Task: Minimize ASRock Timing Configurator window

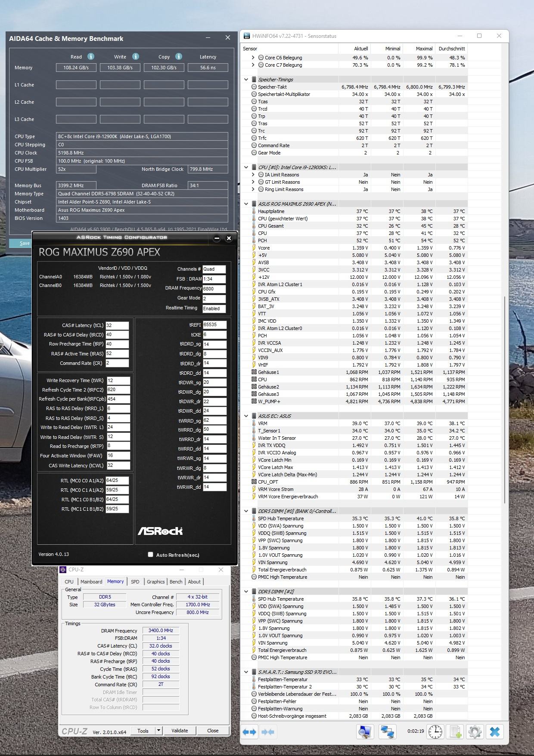Action: (x=217, y=238)
